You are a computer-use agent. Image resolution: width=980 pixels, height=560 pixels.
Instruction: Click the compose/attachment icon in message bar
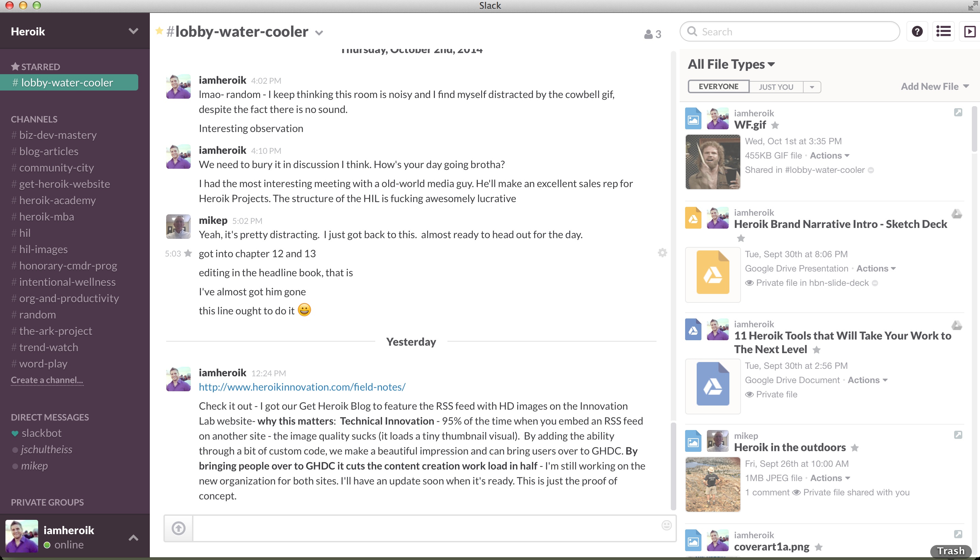tap(178, 528)
